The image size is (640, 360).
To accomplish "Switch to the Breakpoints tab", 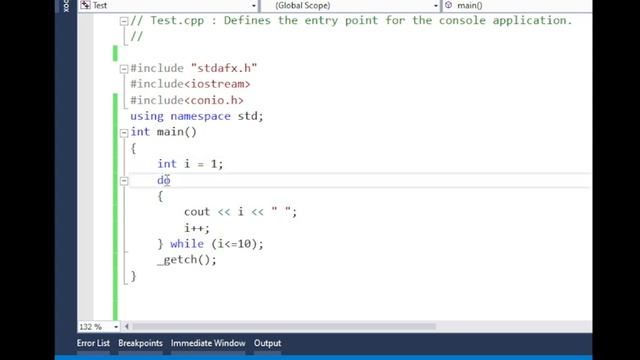I will click(x=140, y=343).
